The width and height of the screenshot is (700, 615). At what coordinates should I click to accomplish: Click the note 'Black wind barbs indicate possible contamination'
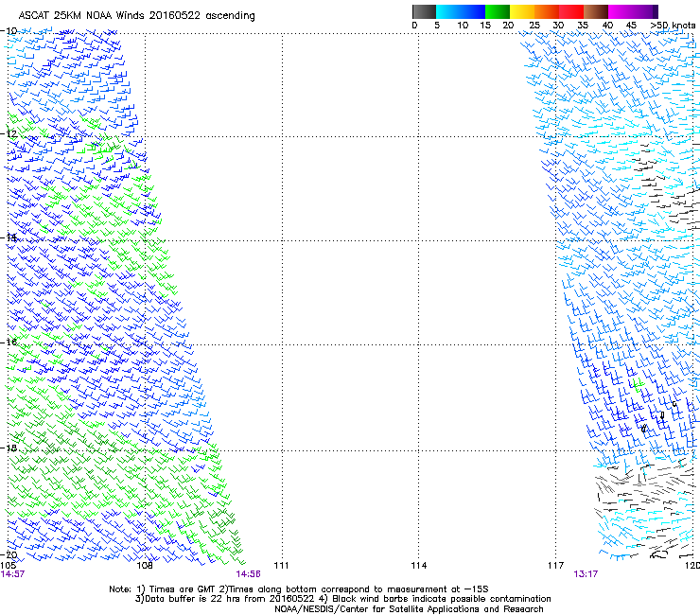pyautogui.click(x=441, y=599)
